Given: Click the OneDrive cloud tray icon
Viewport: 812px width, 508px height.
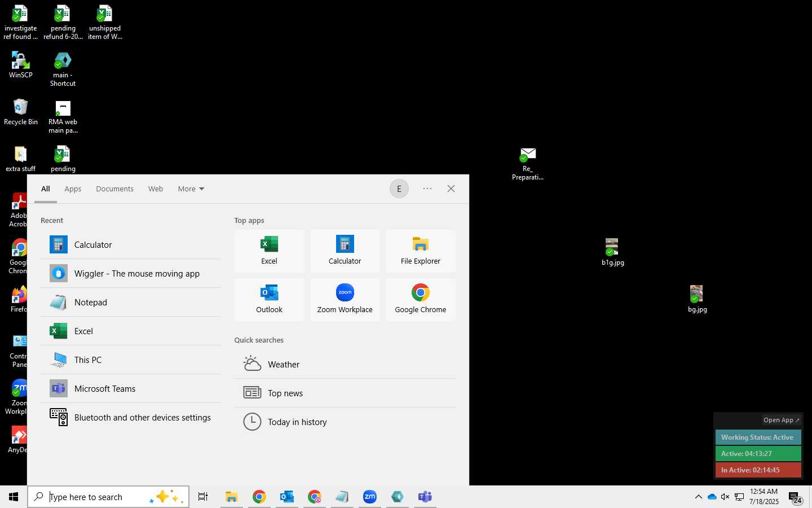Looking at the screenshot, I should 712,497.
